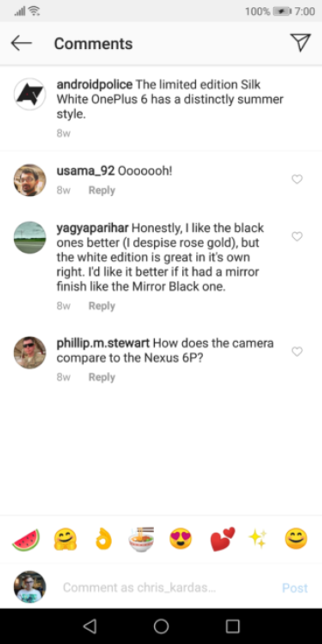Screen dimensions: 322x644
Task: Tap the Android home navigation button
Action: (x=161, y=626)
